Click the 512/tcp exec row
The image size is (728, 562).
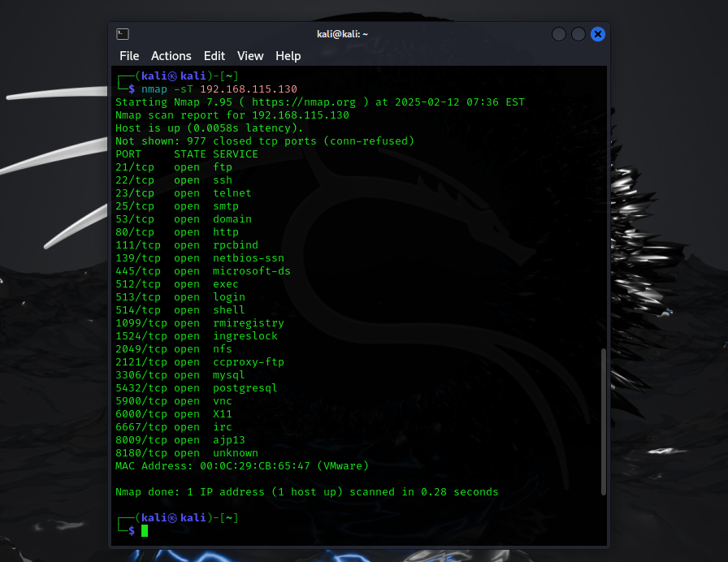[x=177, y=284]
